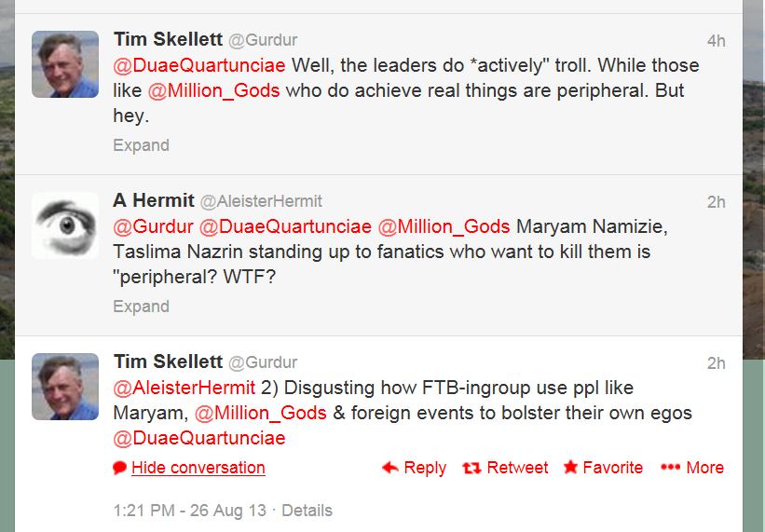This screenshot has width=765, height=532.
Task: Click @Gurdur mention in A Hermit's tweet
Action: [x=153, y=226]
